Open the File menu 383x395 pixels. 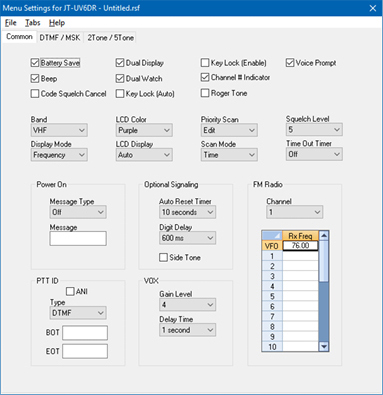point(11,23)
